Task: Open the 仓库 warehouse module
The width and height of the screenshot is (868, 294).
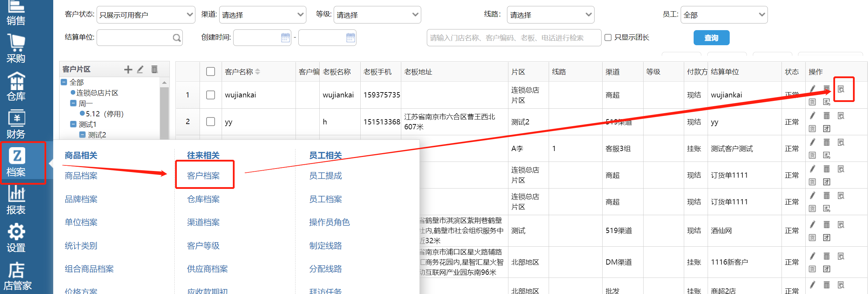Action: pos(16,86)
